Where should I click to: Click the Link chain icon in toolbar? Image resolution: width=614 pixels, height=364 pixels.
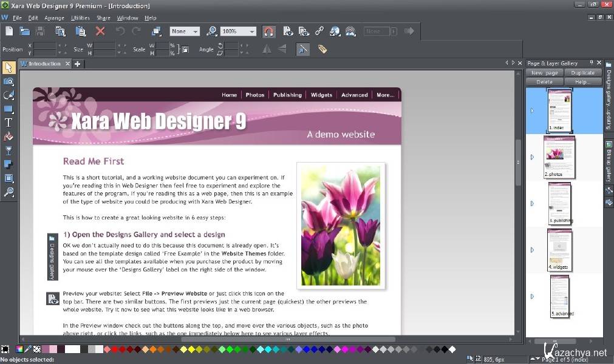click(319, 31)
